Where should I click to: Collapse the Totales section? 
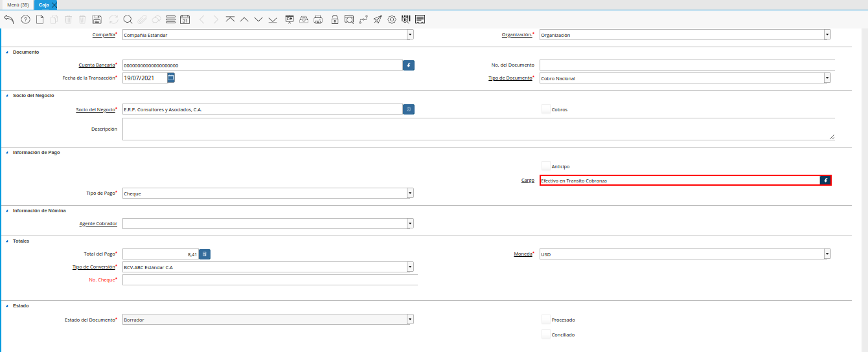click(7, 241)
